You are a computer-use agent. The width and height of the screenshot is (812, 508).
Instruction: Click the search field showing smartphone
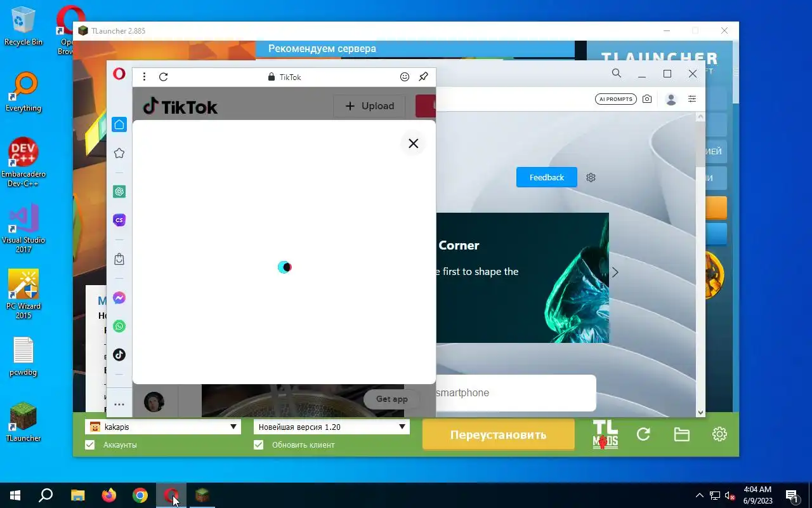(x=516, y=392)
